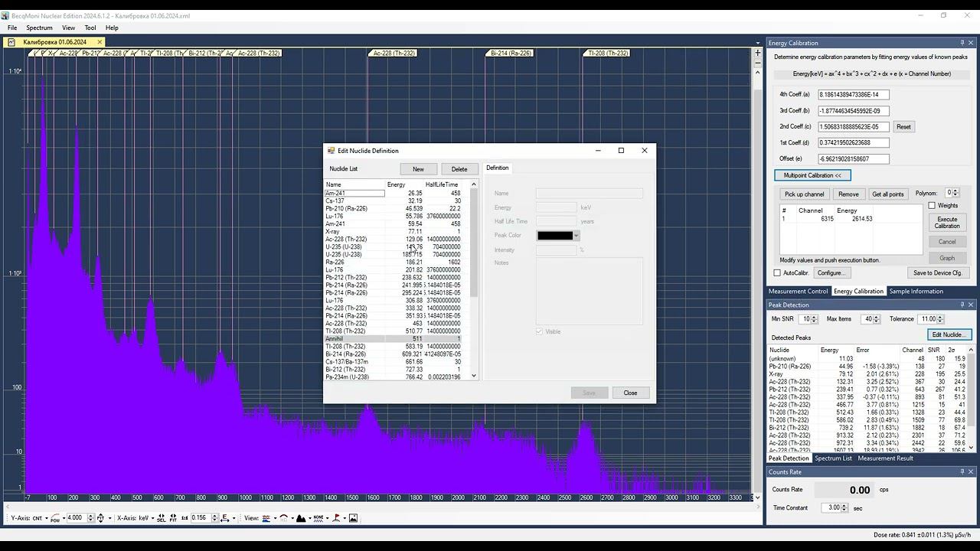The height and width of the screenshot is (551, 980).
Task: Open the Tool menu
Action: click(90, 28)
